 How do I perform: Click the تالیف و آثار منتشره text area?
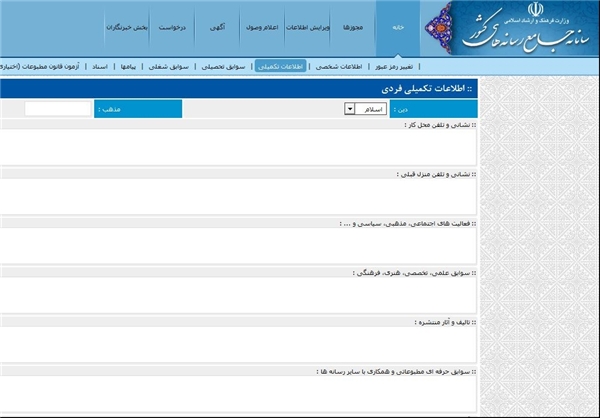click(x=238, y=345)
